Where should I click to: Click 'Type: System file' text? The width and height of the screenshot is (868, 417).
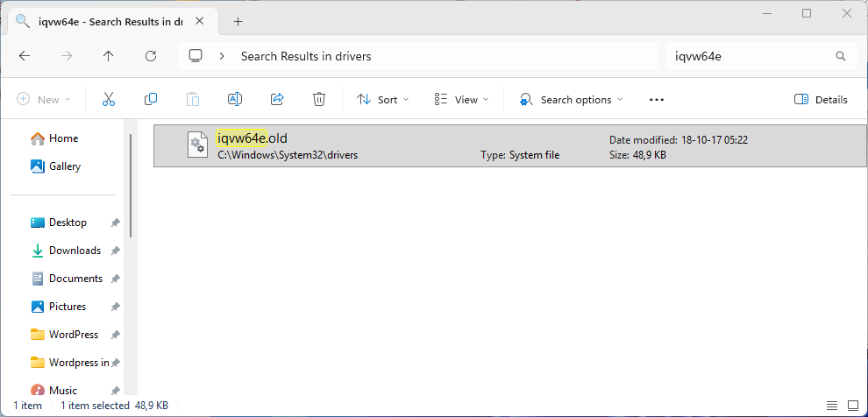tap(520, 155)
